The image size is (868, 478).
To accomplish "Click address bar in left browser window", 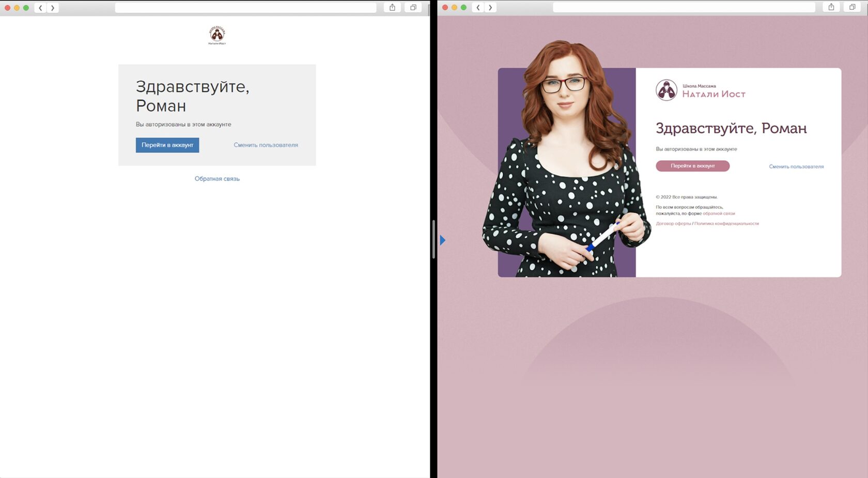I will tap(246, 7).
